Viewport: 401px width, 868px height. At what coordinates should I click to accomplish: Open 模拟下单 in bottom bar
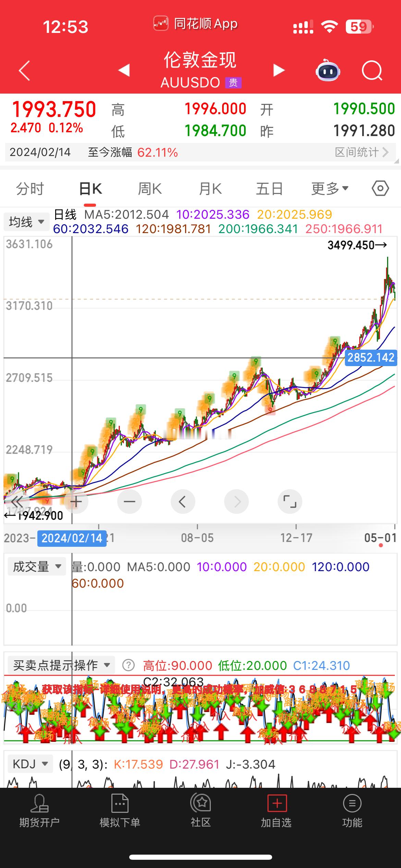(120, 811)
